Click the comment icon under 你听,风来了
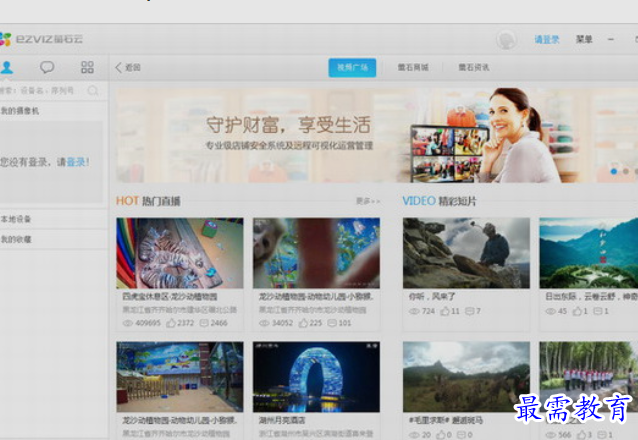Image resolution: width=638 pixels, height=440 pixels. pos(469,311)
